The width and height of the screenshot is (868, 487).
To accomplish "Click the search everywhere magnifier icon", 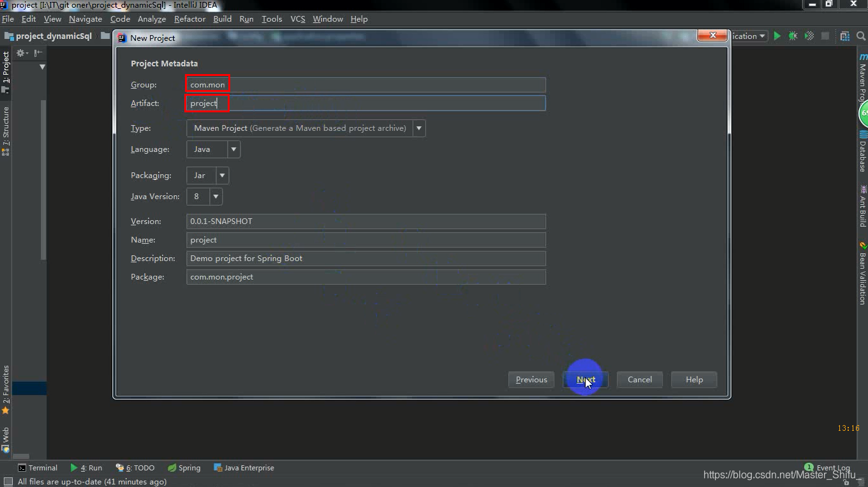I will pyautogui.click(x=860, y=36).
